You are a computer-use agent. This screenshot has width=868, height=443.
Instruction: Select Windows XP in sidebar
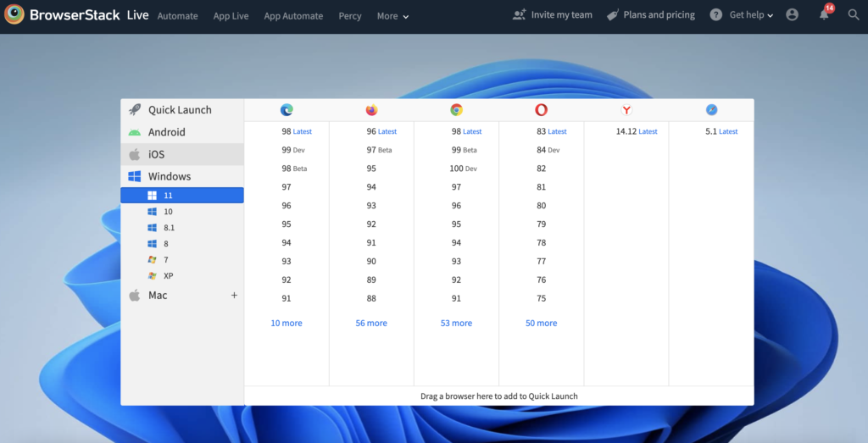(182, 275)
